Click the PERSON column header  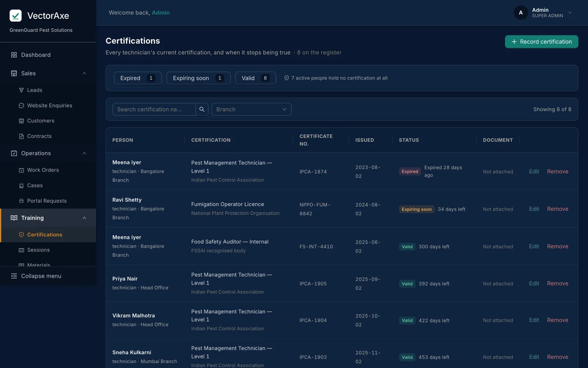123,140
